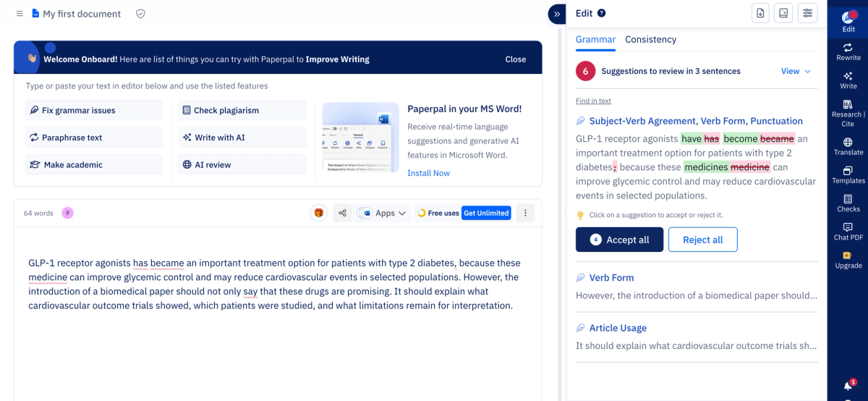Screen dimensions: 868x401
Task: Close the Welcome Onboard banner
Action: (516, 59)
